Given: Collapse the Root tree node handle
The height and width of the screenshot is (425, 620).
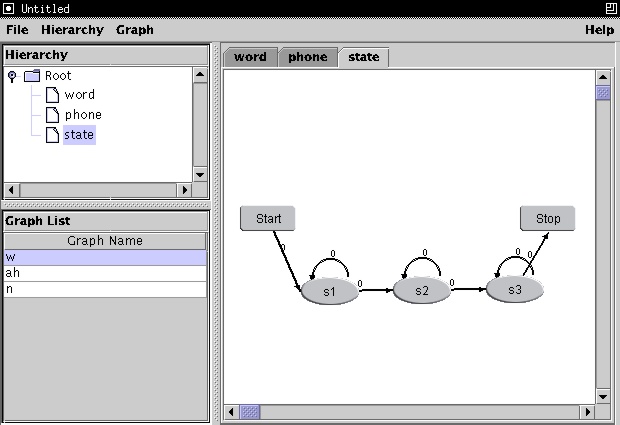Looking at the screenshot, I should [12, 76].
